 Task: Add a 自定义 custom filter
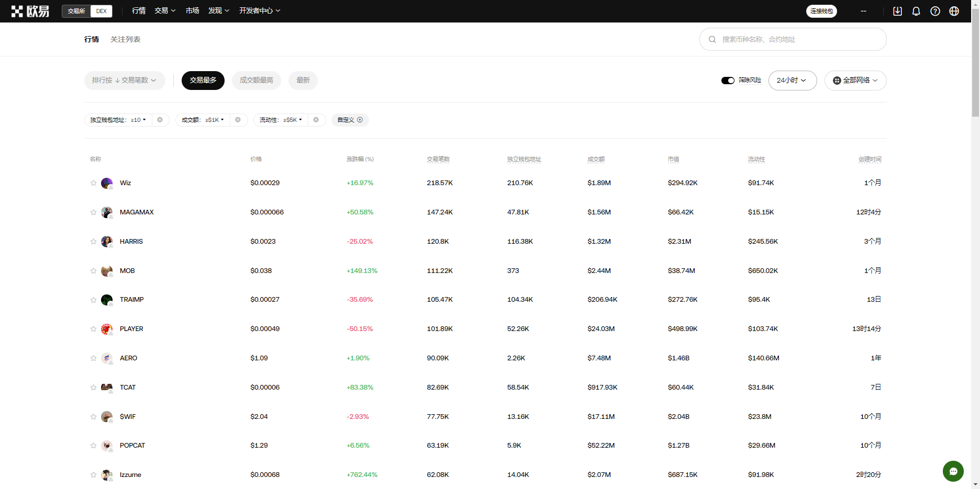[350, 120]
